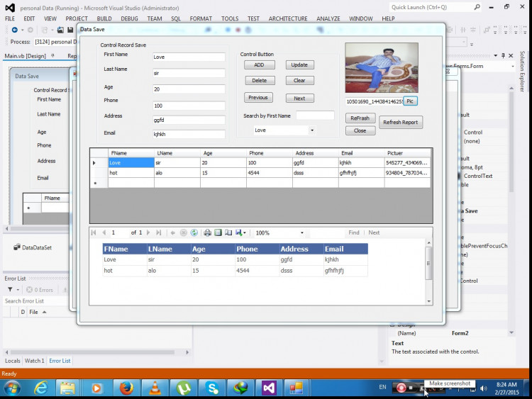Click the Refresh Report button
The image size is (532, 399).
401,122
